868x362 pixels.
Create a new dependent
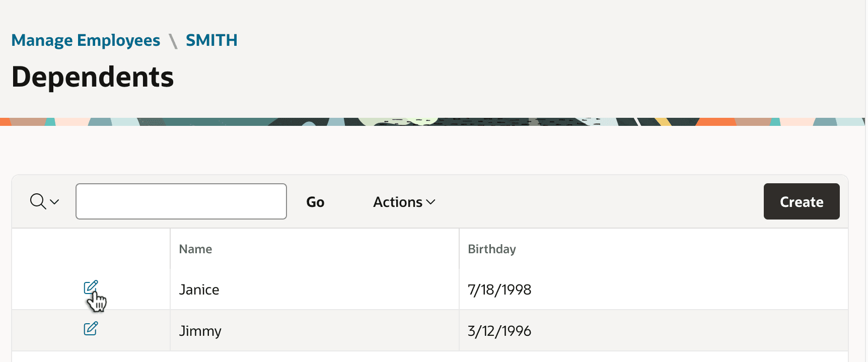[x=802, y=201]
